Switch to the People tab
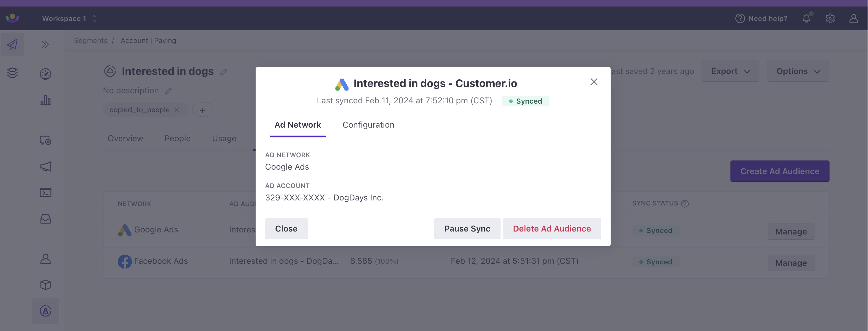This screenshot has width=868, height=331. pyautogui.click(x=178, y=139)
